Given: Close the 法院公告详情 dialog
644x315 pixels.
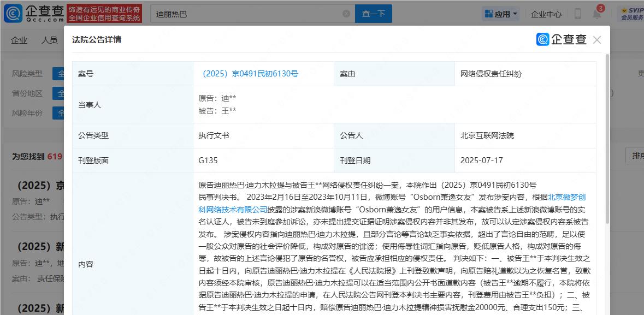Looking at the screenshot, I should 597,40.
